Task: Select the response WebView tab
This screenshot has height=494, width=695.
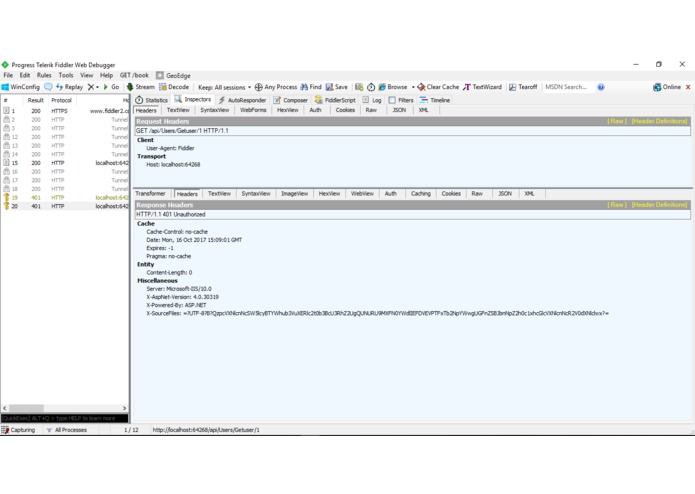Action: click(x=362, y=194)
